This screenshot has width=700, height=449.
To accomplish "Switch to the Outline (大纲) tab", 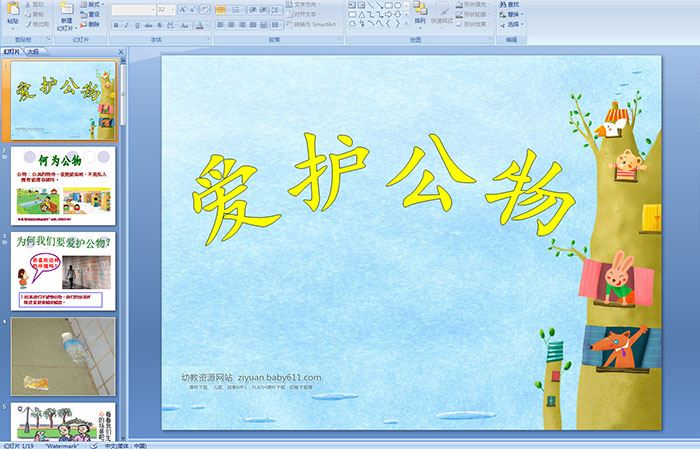I will [x=34, y=50].
